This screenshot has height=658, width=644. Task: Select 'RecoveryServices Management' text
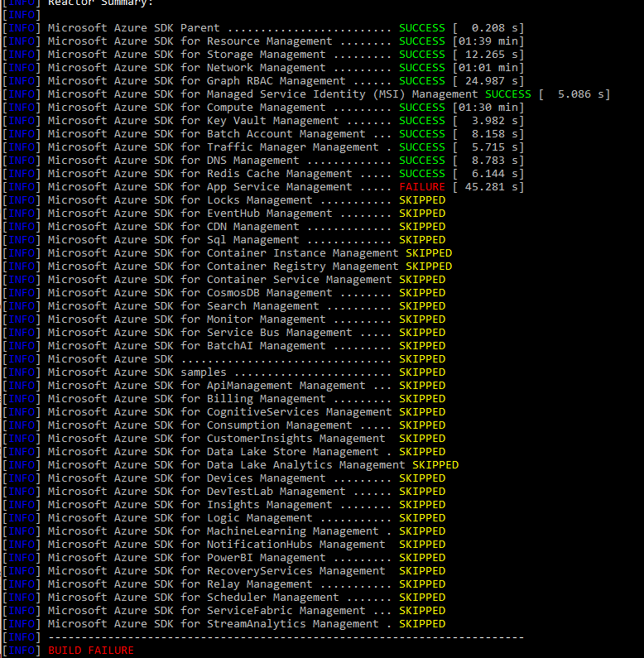(296, 571)
